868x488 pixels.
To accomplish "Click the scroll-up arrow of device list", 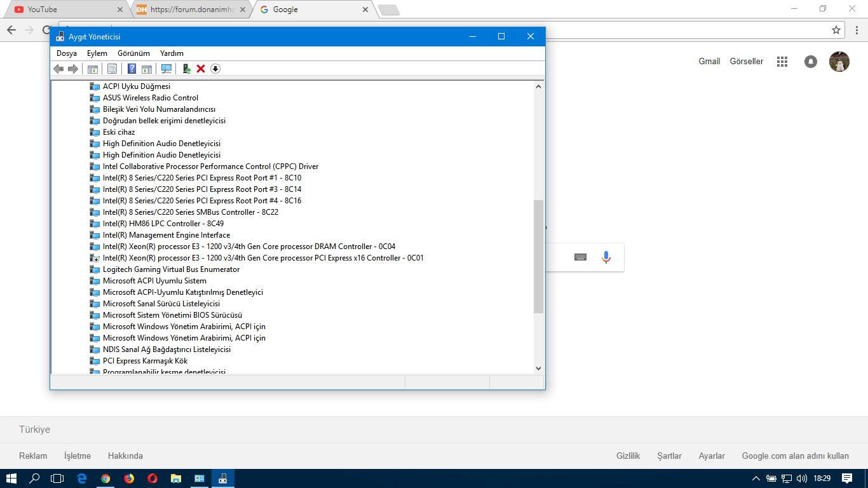I will click(538, 86).
